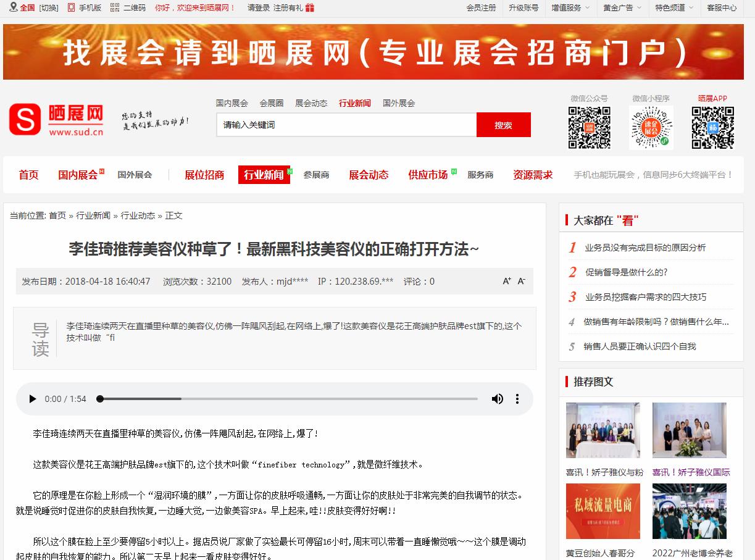The width and height of the screenshot is (755, 560).
Task: Open thumbnail above 2022广州老博会养老
Action: [x=690, y=511]
